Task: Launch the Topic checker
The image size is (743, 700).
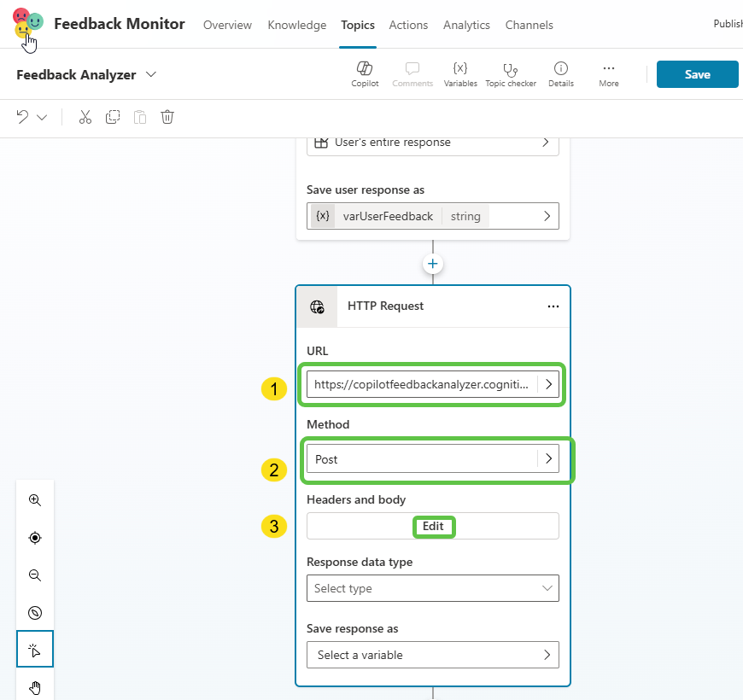Action: [511, 73]
